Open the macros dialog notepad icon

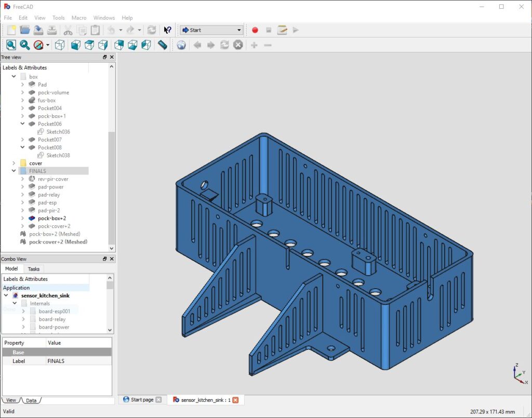click(282, 30)
